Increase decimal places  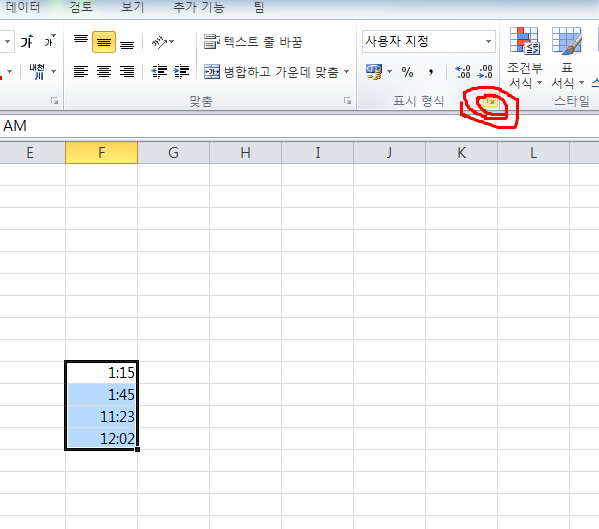point(463,71)
